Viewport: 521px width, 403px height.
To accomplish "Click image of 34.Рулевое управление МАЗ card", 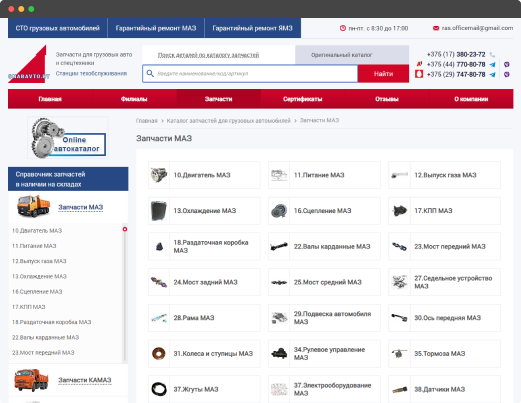I will pyautogui.click(x=279, y=354).
